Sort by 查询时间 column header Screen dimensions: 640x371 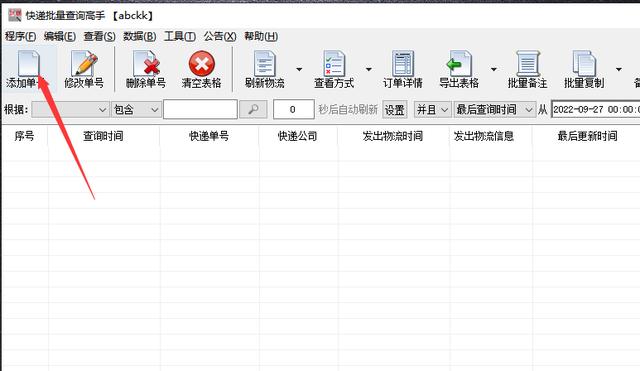(x=103, y=136)
